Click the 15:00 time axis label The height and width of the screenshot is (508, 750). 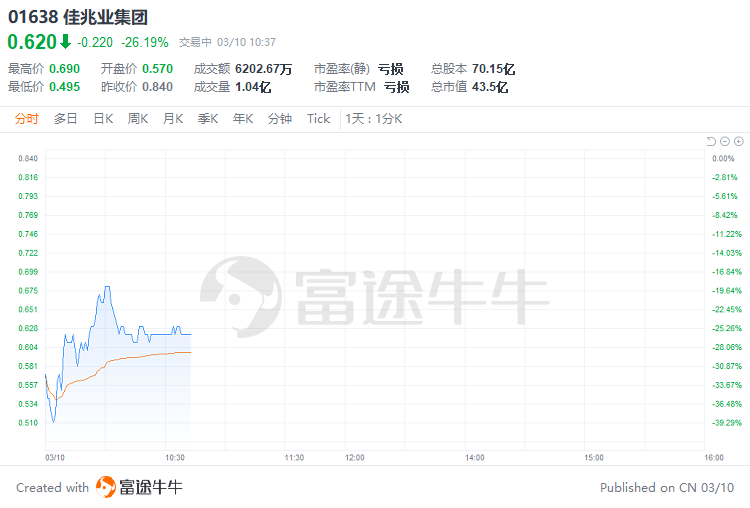coord(594,458)
